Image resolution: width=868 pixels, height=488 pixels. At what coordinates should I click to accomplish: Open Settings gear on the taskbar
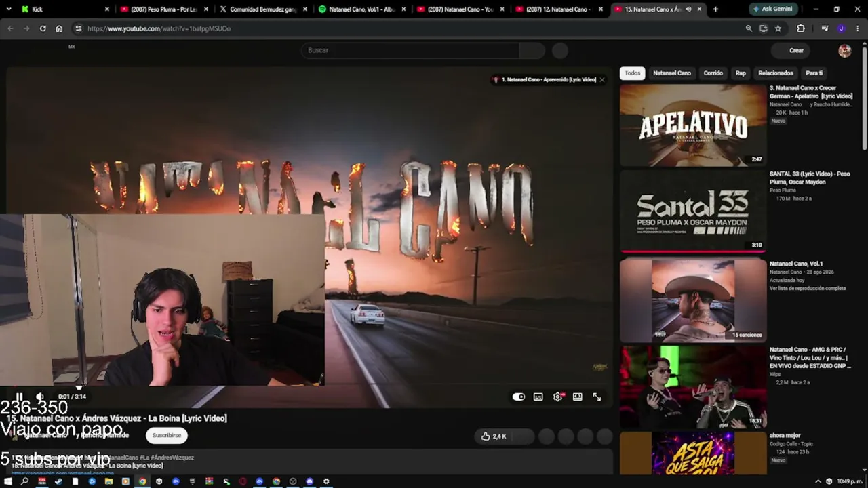pos(326,481)
